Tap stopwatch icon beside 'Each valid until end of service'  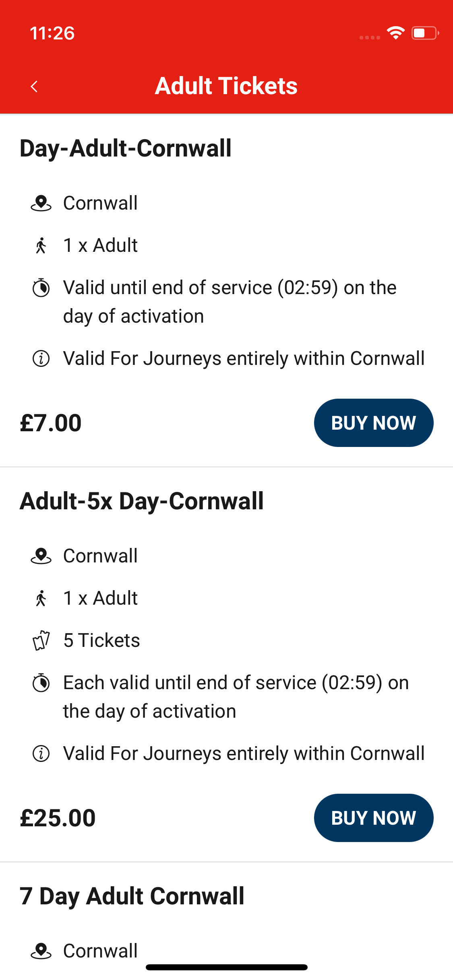pos(41,683)
